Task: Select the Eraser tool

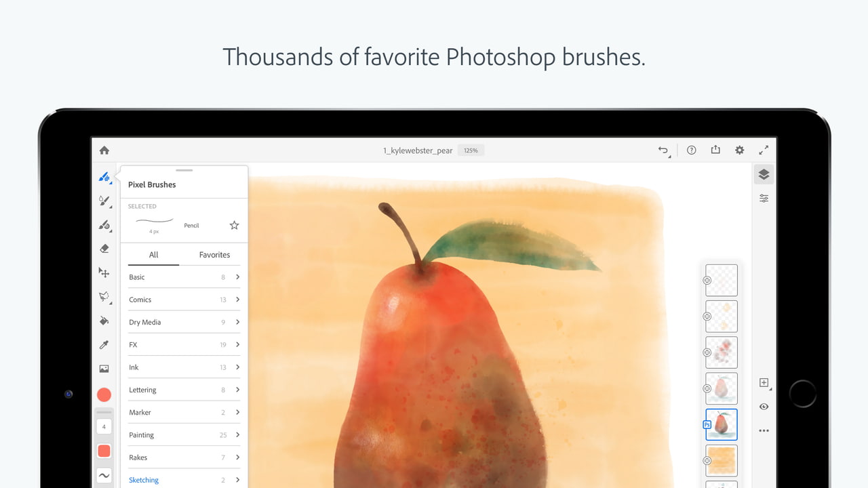Action: coord(104,249)
